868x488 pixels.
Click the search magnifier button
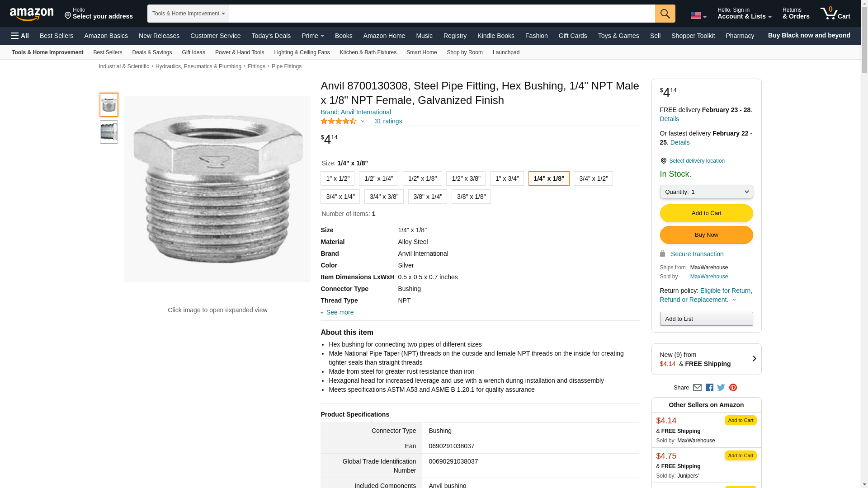[x=665, y=14]
